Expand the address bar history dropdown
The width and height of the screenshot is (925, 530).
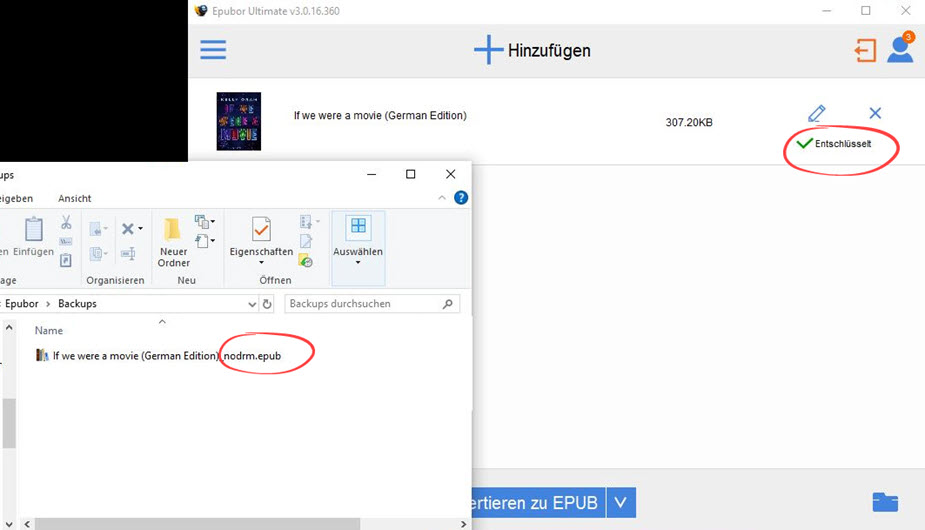point(252,304)
